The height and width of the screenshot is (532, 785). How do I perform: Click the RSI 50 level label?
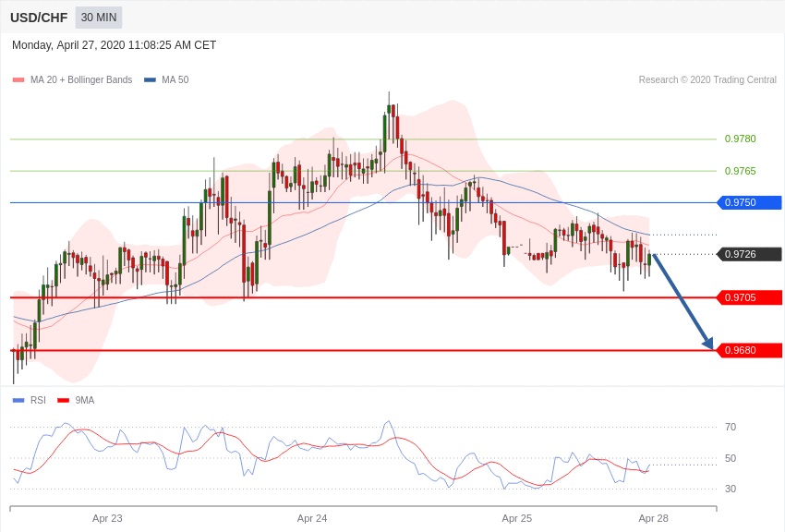click(x=731, y=458)
